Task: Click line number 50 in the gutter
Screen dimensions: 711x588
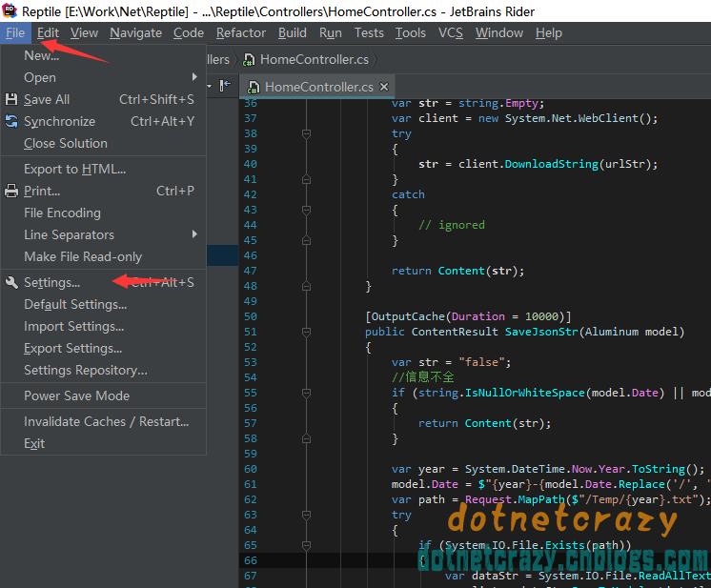Action: click(x=250, y=316)
